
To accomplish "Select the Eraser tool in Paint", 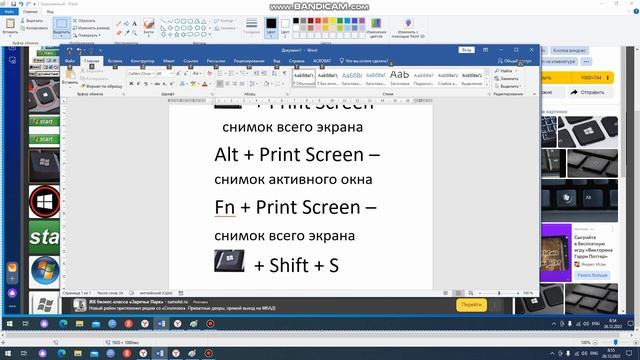I will point(119,32).
